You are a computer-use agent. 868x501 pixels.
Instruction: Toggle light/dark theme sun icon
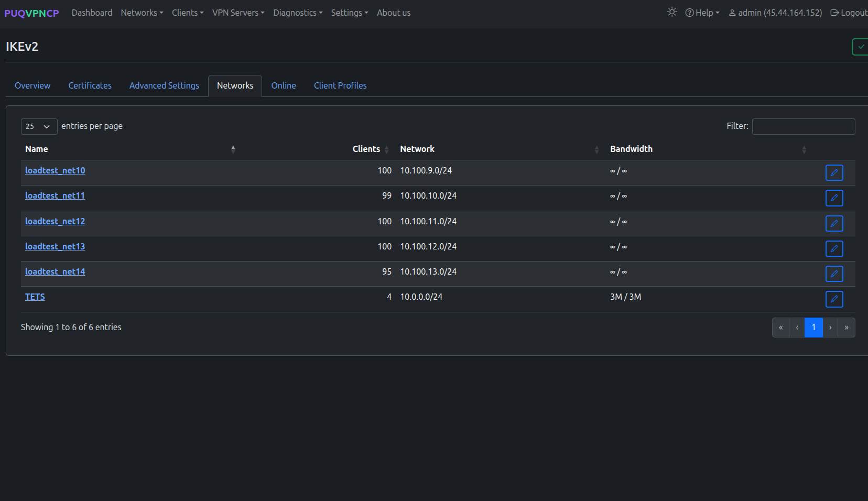pyautogui.click(x=672, y=12)
